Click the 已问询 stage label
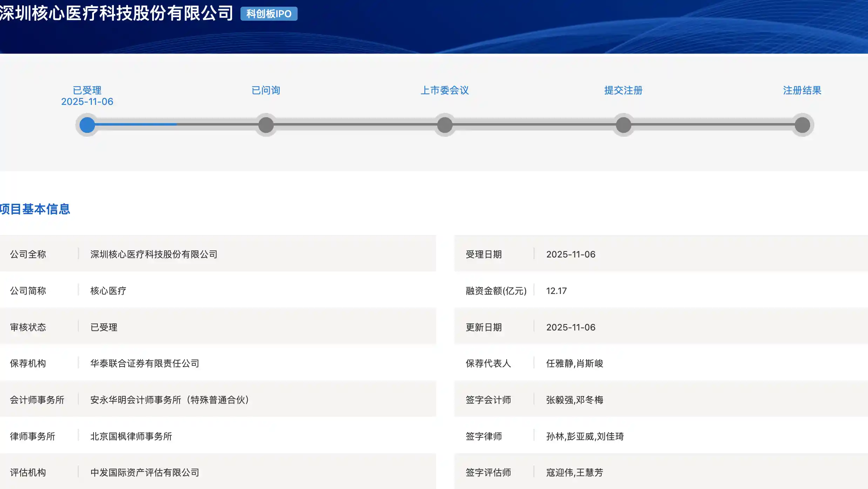 click(x=266, y=90)
